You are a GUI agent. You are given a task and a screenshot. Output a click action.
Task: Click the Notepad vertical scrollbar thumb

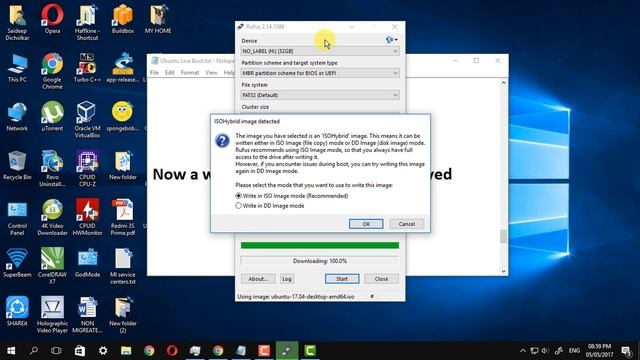pyautogui.click(x=503, y=236)
